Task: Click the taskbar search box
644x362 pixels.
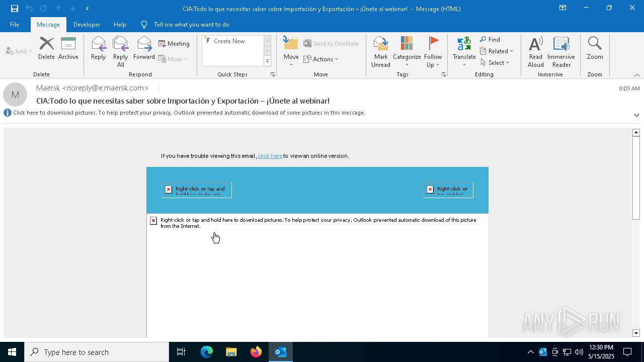Action: click(x=97, y=352)
